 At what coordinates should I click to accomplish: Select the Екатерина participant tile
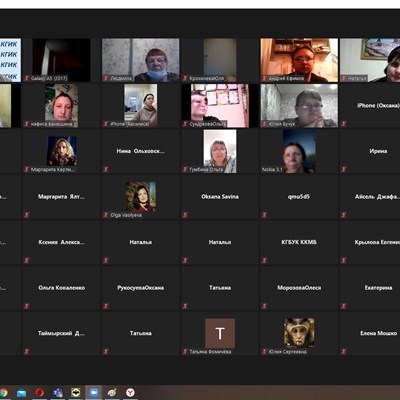pyautogui.click(x=370, y=288)
